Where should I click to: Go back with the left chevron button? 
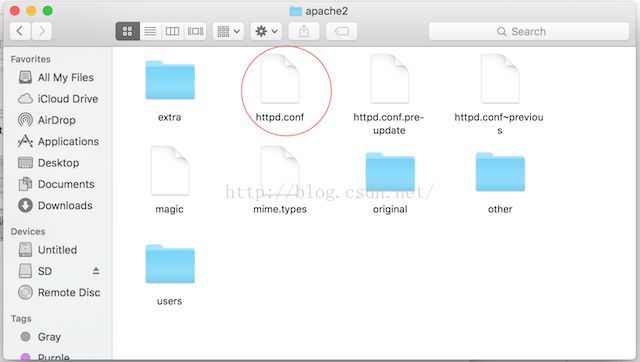coord(20,31)
